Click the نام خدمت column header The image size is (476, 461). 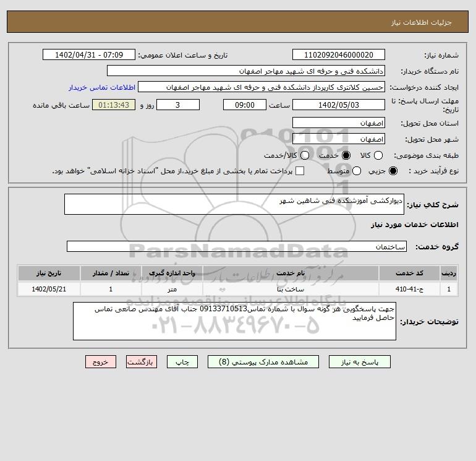(x=291, y=273)
